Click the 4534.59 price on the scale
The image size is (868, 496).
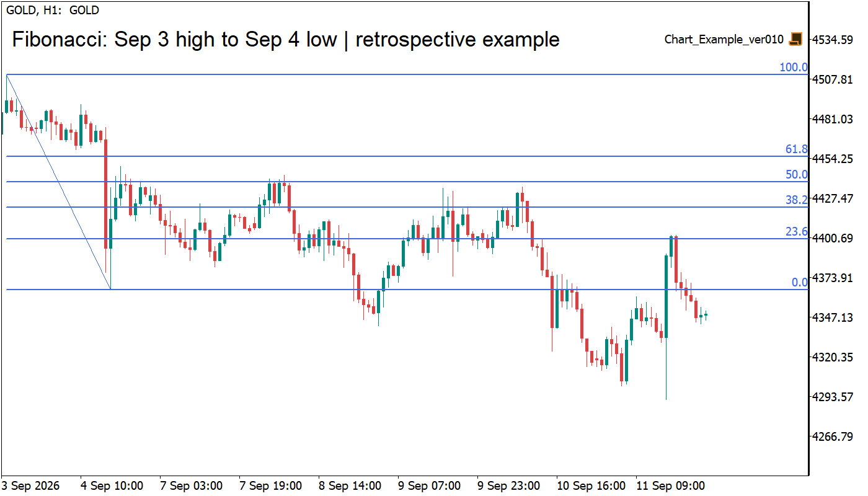click(833, 40)
